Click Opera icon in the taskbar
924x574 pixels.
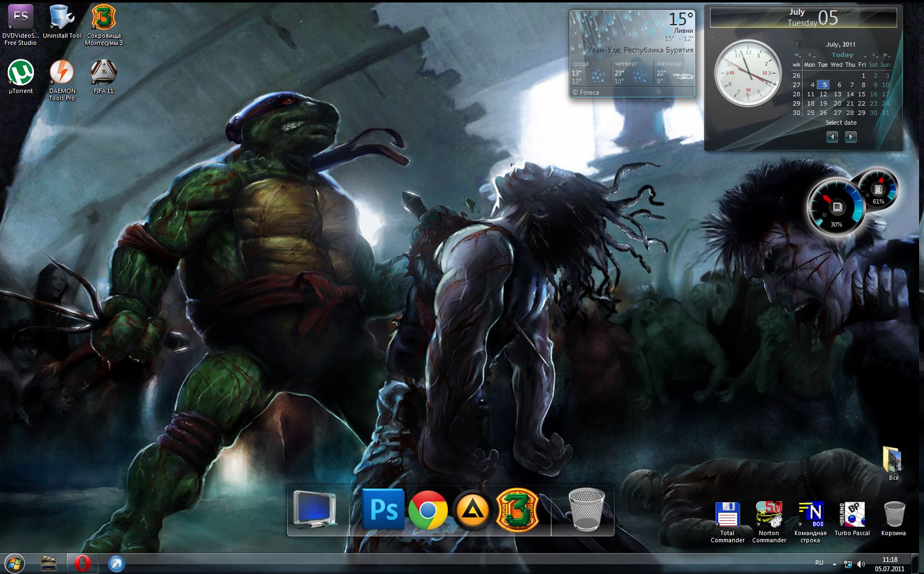point(82,563)
